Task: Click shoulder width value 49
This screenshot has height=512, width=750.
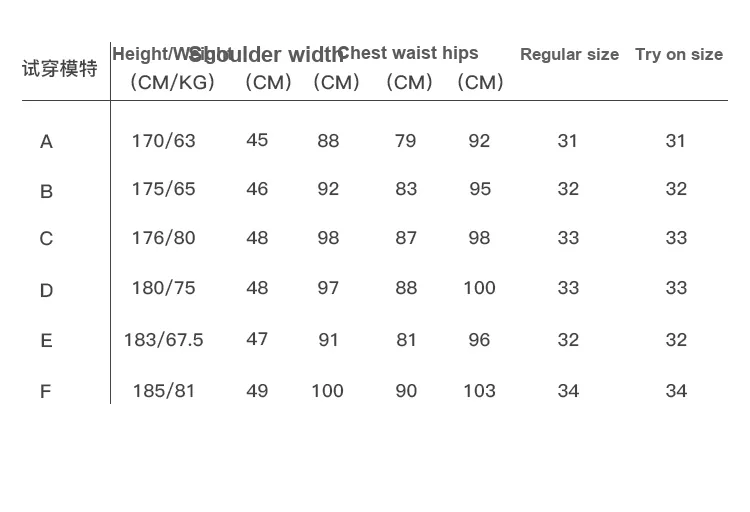Action: (257, 391)
